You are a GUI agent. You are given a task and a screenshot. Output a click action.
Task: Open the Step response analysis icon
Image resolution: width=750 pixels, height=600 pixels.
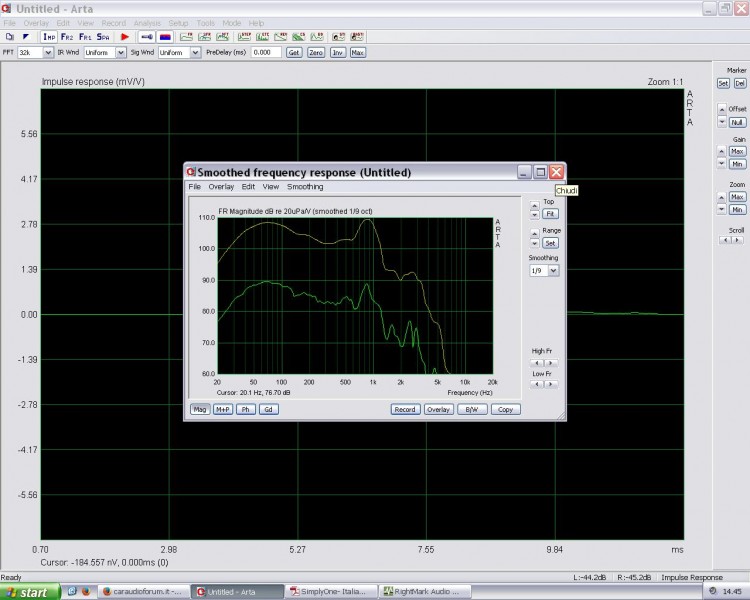click(x=244, y=37)
